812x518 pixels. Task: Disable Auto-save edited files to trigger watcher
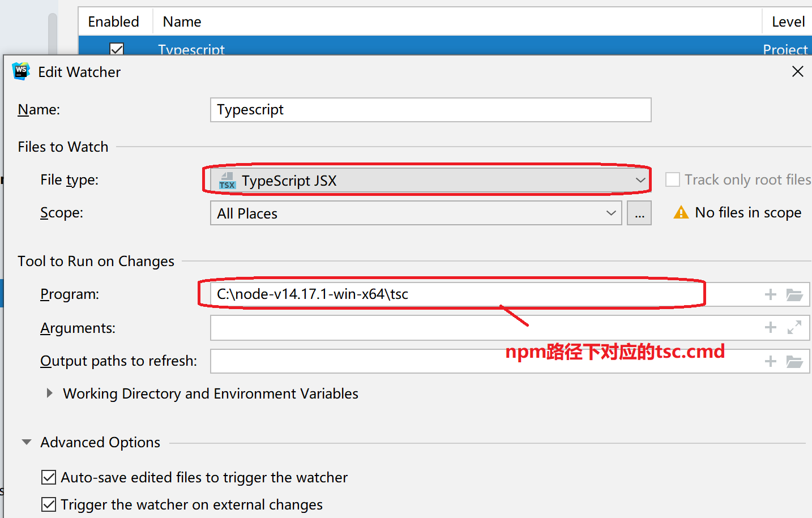click(x=49, y=477)
